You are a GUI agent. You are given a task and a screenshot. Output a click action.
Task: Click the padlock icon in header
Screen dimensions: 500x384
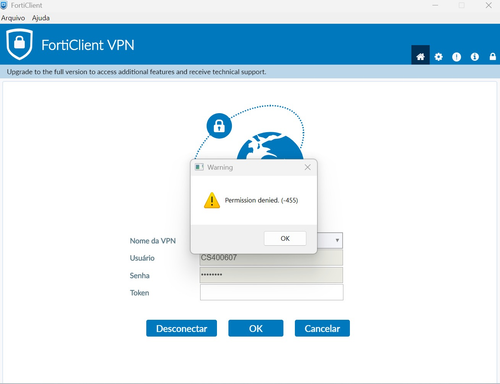492,57
